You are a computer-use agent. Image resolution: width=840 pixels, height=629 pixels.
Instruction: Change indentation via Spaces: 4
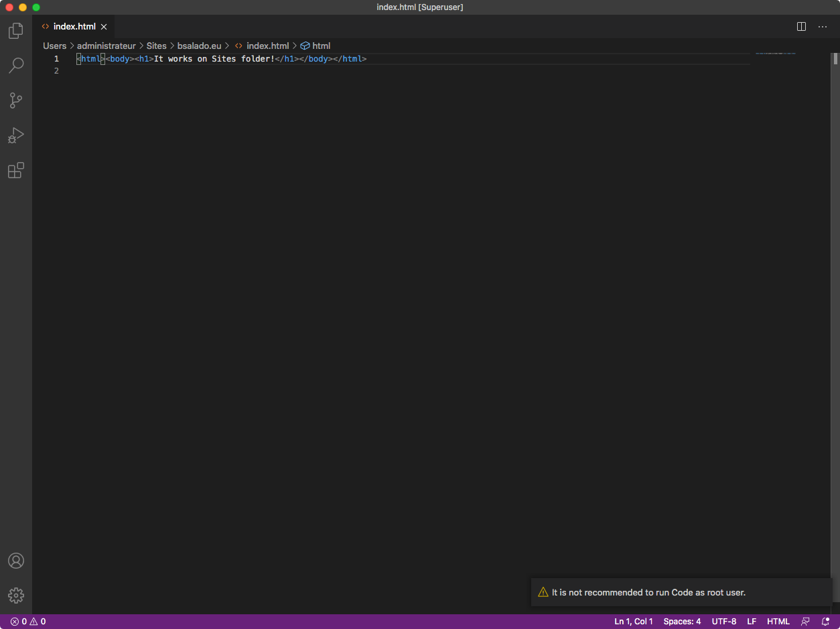point(682,622)
